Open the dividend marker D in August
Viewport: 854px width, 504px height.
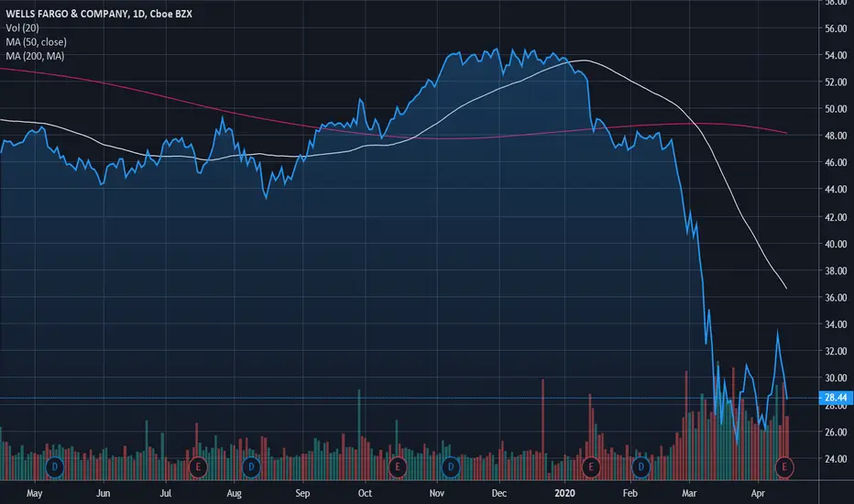pyautogui.click(x=251, y=467)
